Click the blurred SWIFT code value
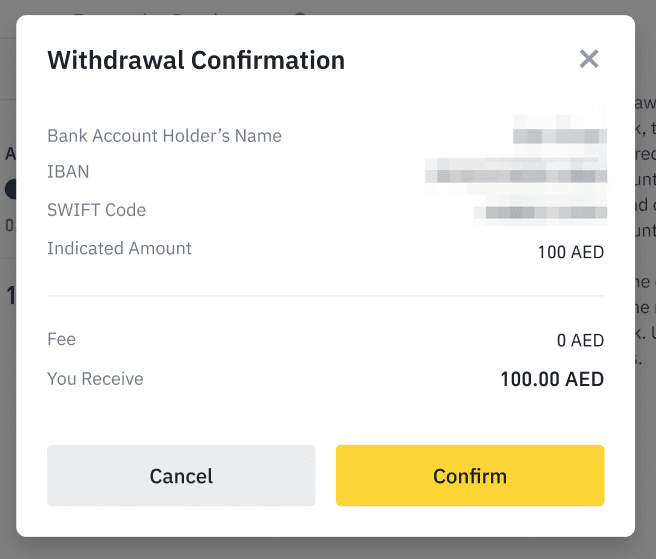The width and height of the screenshot is (656, 559). 541,211
